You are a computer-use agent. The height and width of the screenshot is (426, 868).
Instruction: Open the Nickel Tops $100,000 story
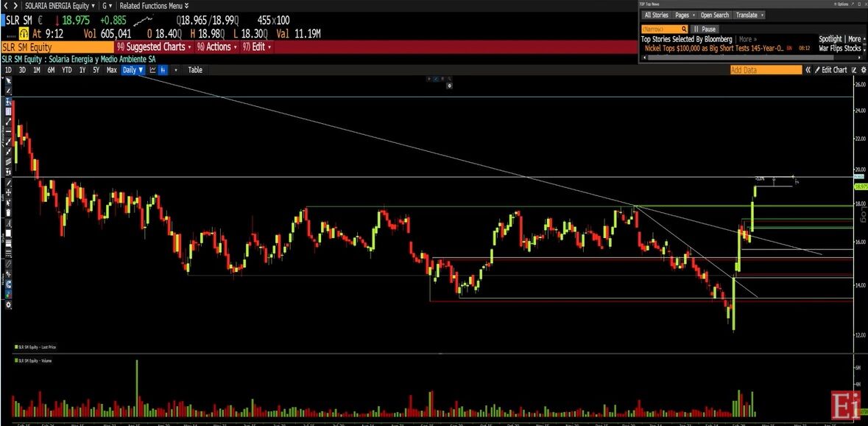pyautogui.click(x=713, y=48)
